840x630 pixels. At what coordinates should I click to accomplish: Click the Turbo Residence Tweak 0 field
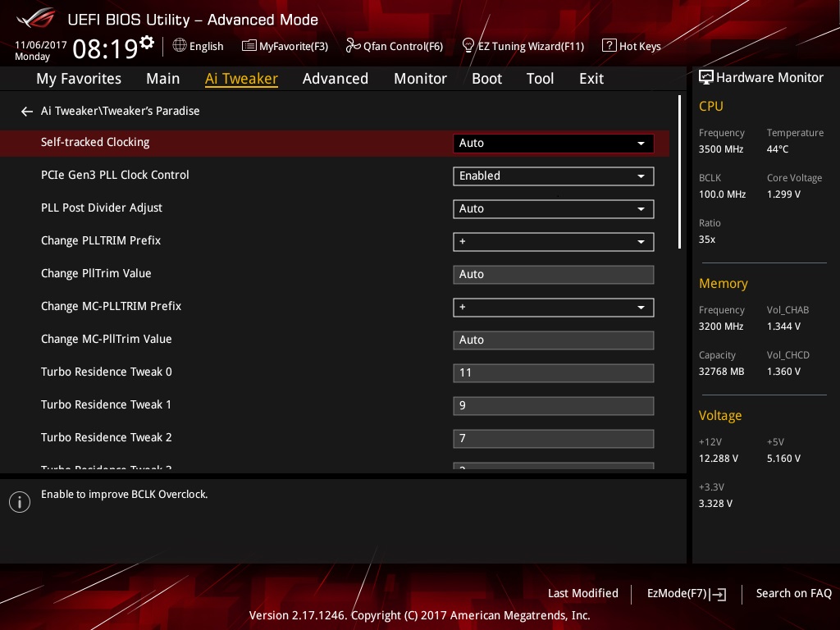pos(554,373)
